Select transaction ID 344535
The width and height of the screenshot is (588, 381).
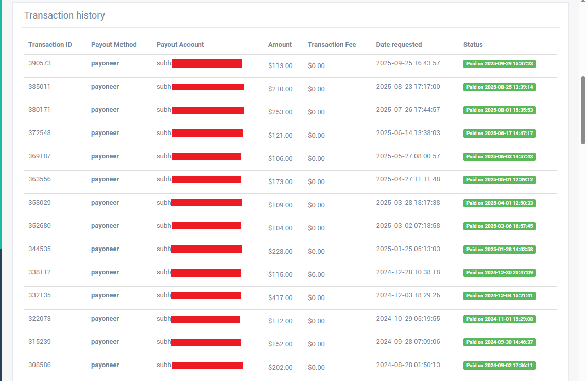[x=39, y=249]
